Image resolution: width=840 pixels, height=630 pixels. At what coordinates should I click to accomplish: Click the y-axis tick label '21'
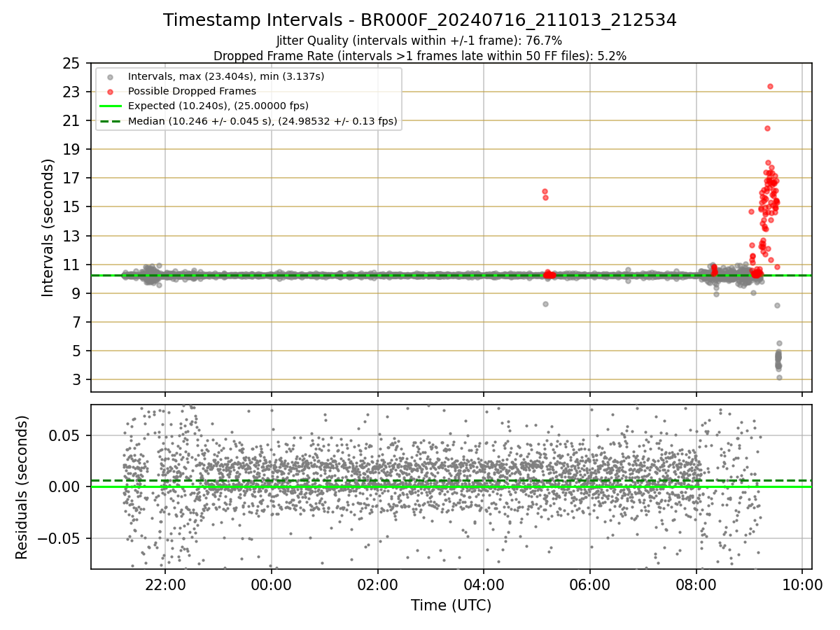(71, 120)
